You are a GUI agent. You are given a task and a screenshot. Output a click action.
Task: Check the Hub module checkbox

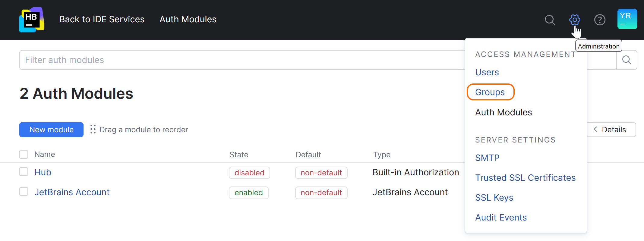coord(24,172)
